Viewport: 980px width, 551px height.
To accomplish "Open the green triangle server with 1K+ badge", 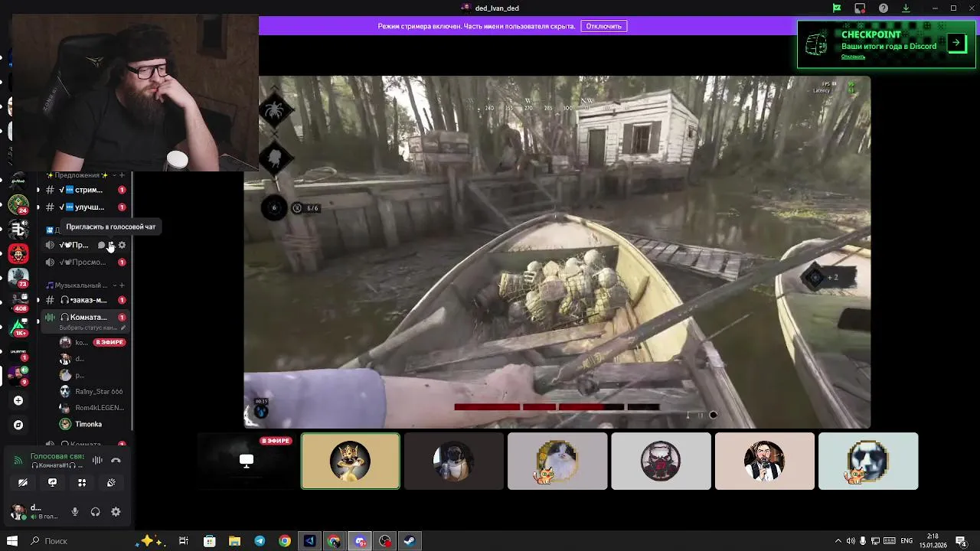I will 18,327.
